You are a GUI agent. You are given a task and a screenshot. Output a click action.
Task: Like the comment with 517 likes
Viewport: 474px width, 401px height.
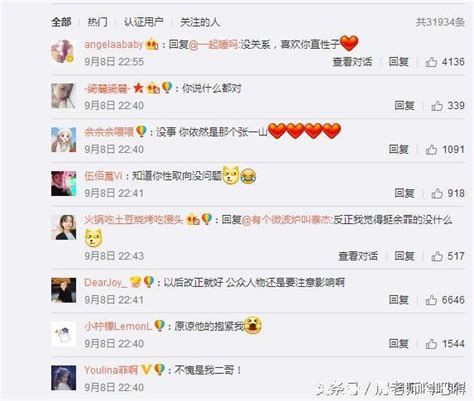[437, 256]
